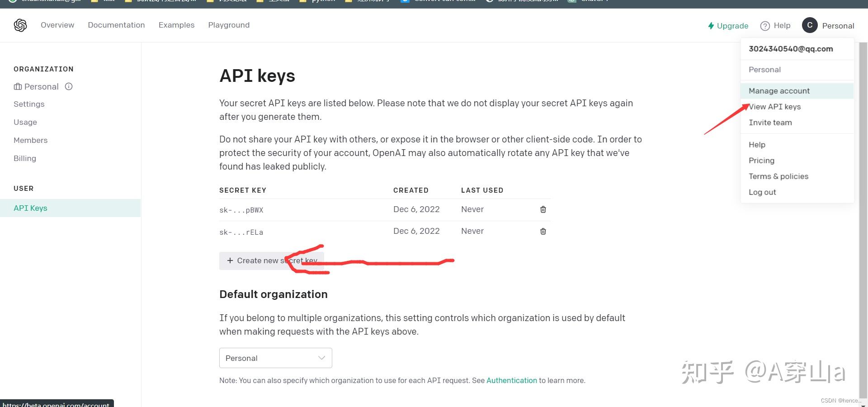Click the OpenAI logo icon

point(20,25)
